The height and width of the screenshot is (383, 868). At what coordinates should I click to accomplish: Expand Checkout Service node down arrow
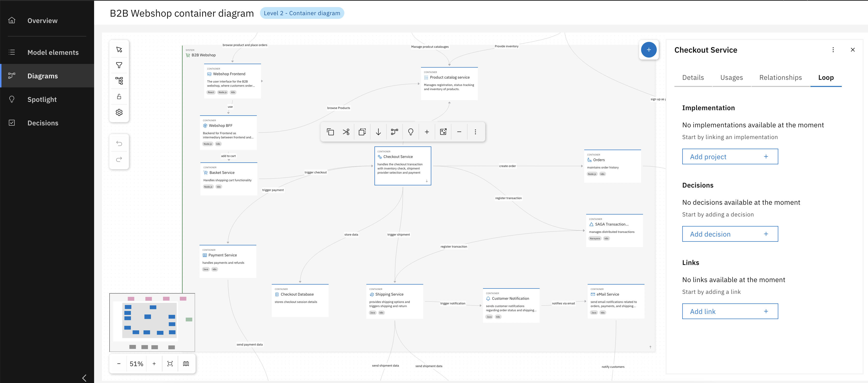427,181
